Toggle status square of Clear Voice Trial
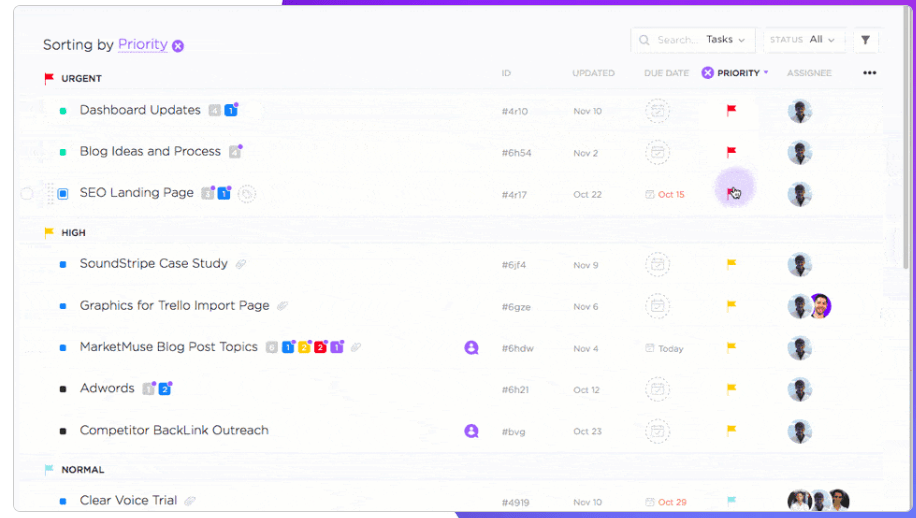The height and width of the screenshot is (518, 916). (x=63, y=501)
